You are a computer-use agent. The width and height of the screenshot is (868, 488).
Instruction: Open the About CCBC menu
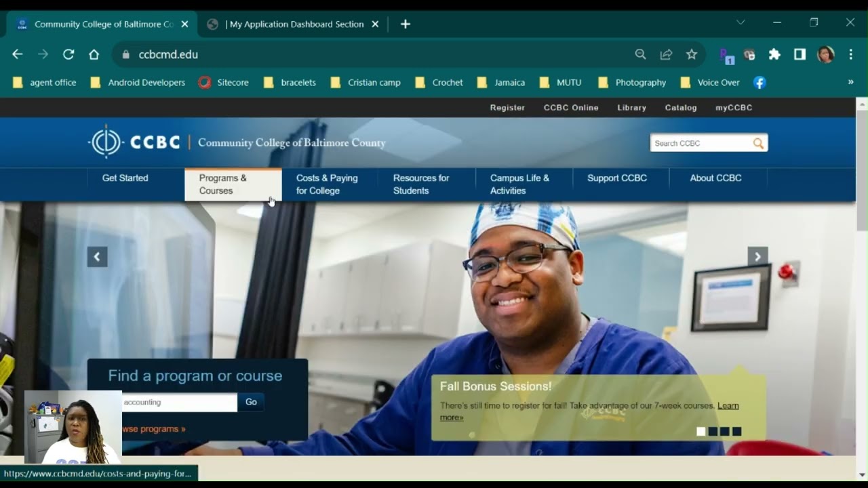pos(718,184)
